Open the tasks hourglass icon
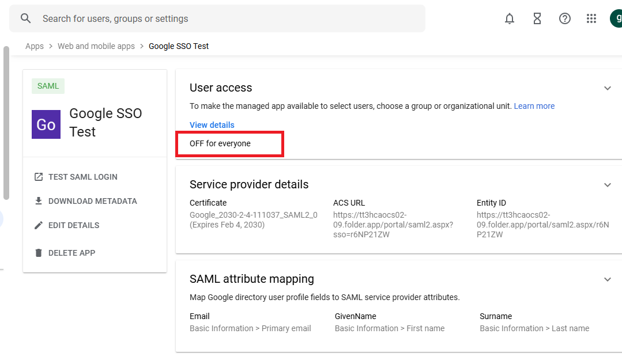The width and height of the screenshot is (622, 364). click(x=537, y=18)
